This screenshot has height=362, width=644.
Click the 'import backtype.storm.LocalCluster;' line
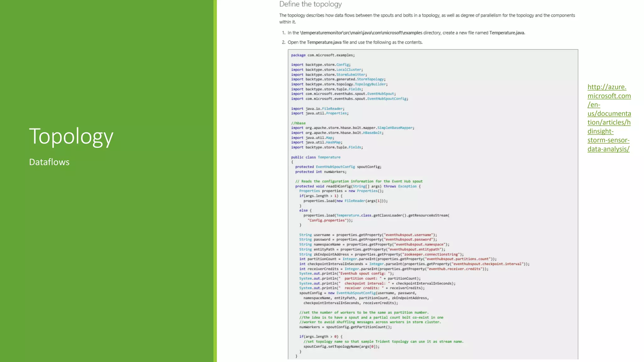click(x=327, y=70)
